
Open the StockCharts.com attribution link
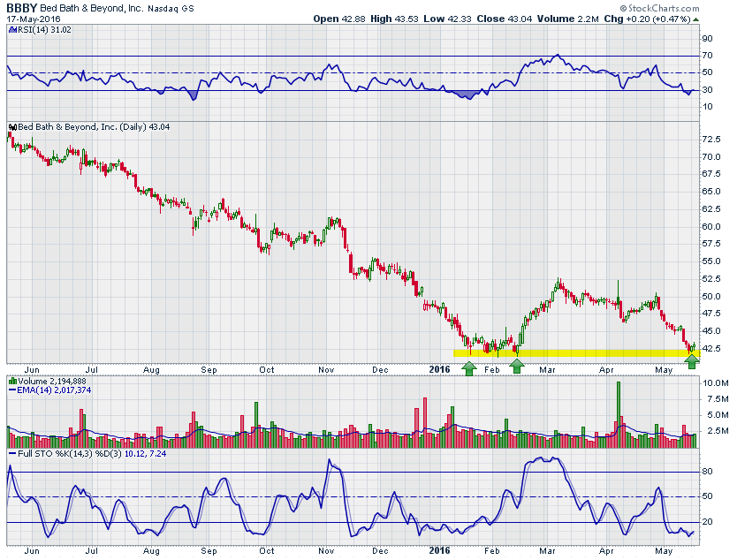pyautogui.click(x=659, y=9)
